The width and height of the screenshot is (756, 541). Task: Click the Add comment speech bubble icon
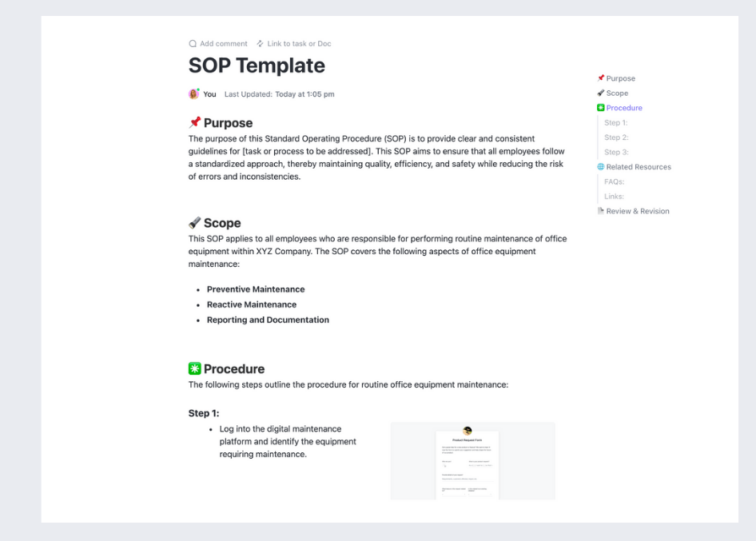pos(193,44)
